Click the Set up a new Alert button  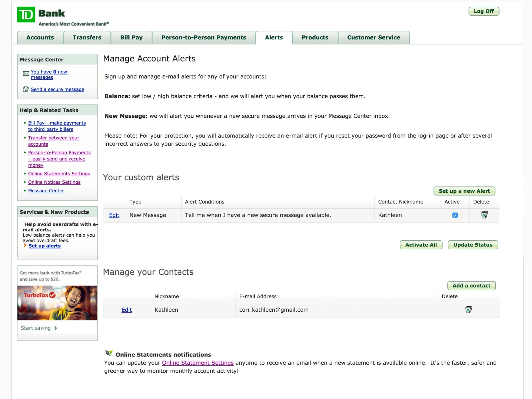pyautogui.click(x=464, y=191)
